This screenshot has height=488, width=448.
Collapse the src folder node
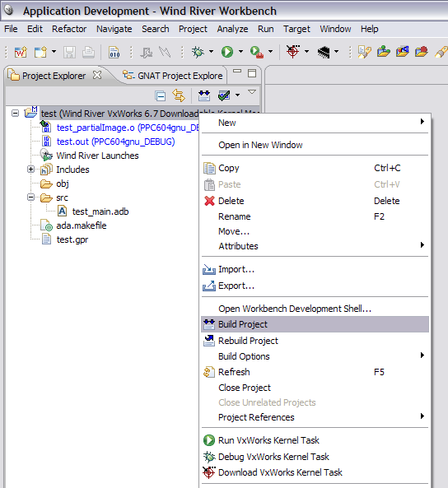[30, 197]
